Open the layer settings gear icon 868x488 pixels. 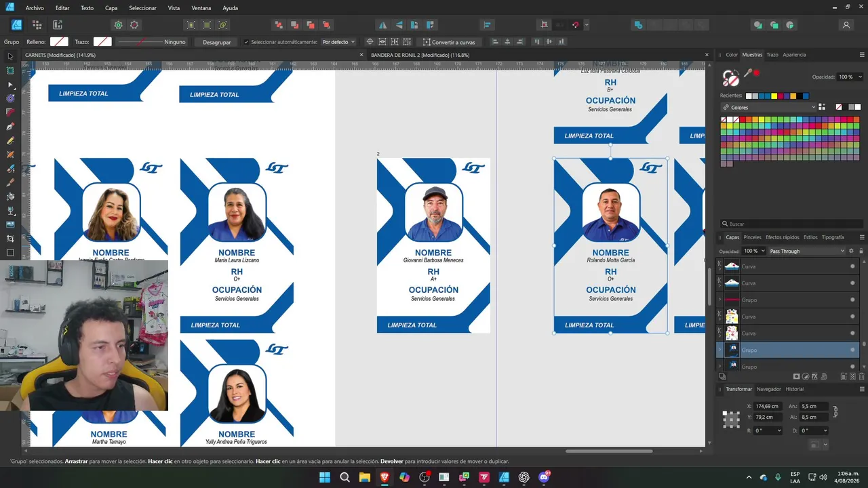[852, 251]
